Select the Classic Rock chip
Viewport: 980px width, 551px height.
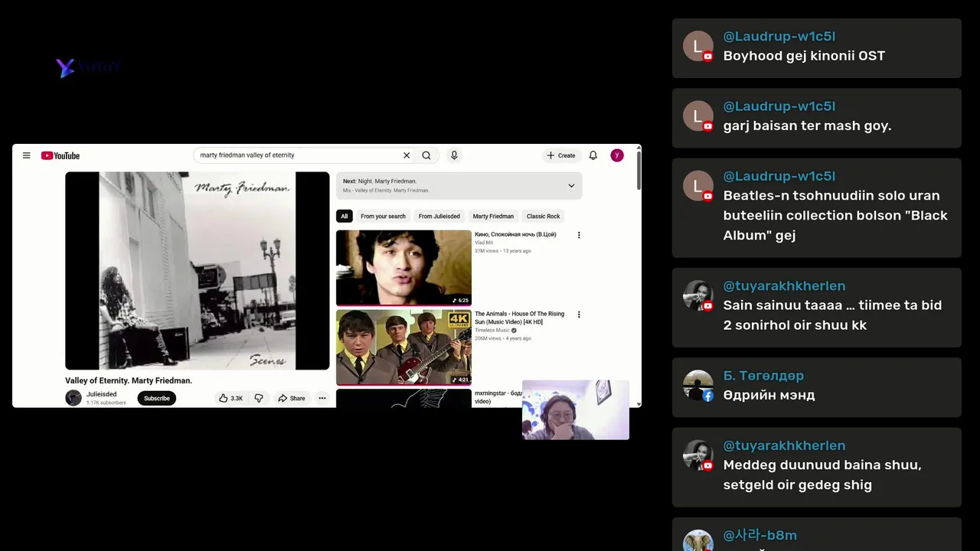coord(544,216)
